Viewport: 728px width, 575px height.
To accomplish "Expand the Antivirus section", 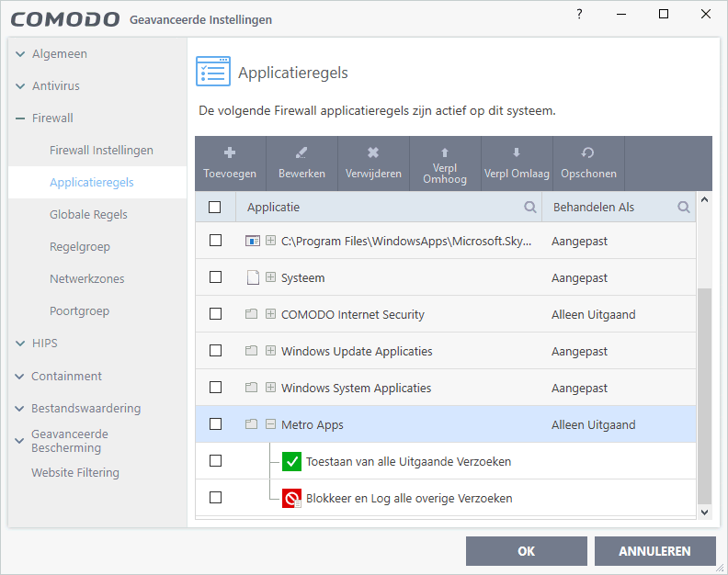I will [20, 85].
